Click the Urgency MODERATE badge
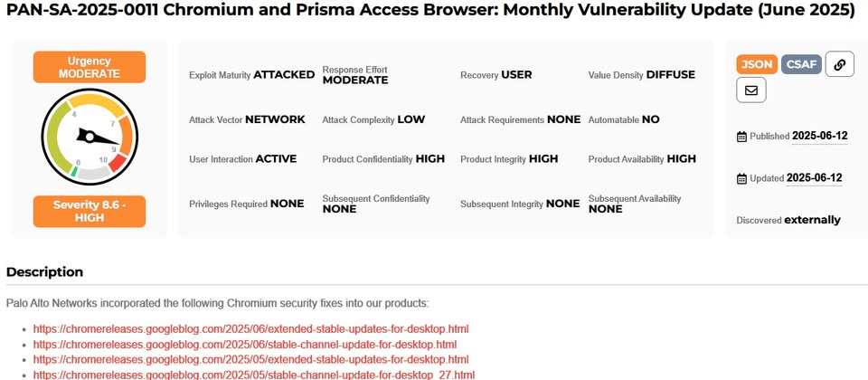The width and height of the screenshot is (868, 380). pyautogui.click(x=90, y=67)
